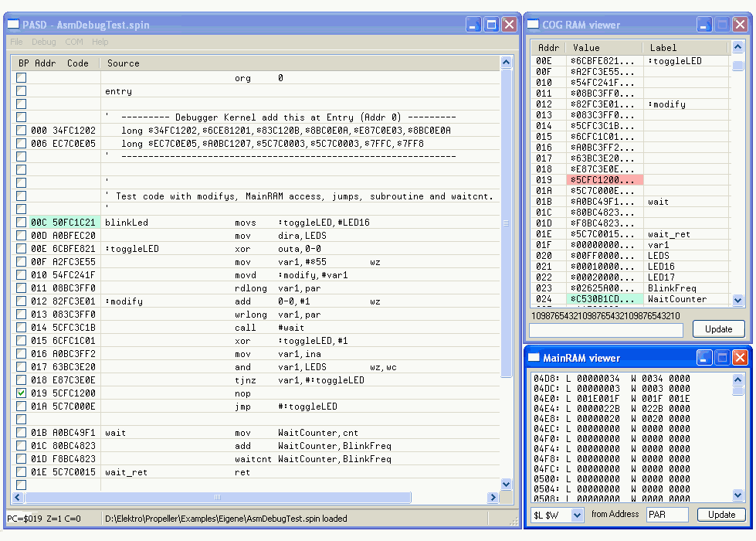Select WaitCounter row 024 in COG RAM
This screenshot has height=541, width=756.
605,299
